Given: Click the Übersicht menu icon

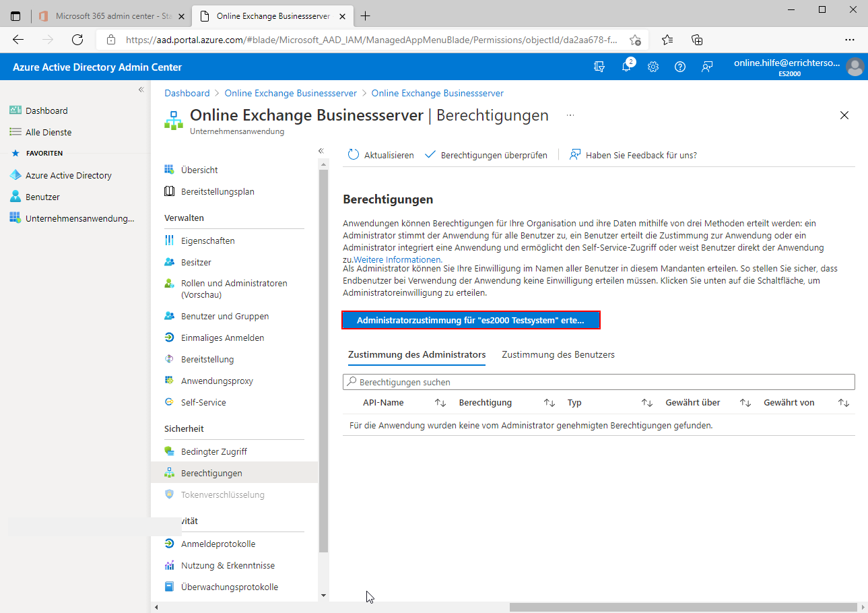Looking at the screenshot, I should (170, 170).
